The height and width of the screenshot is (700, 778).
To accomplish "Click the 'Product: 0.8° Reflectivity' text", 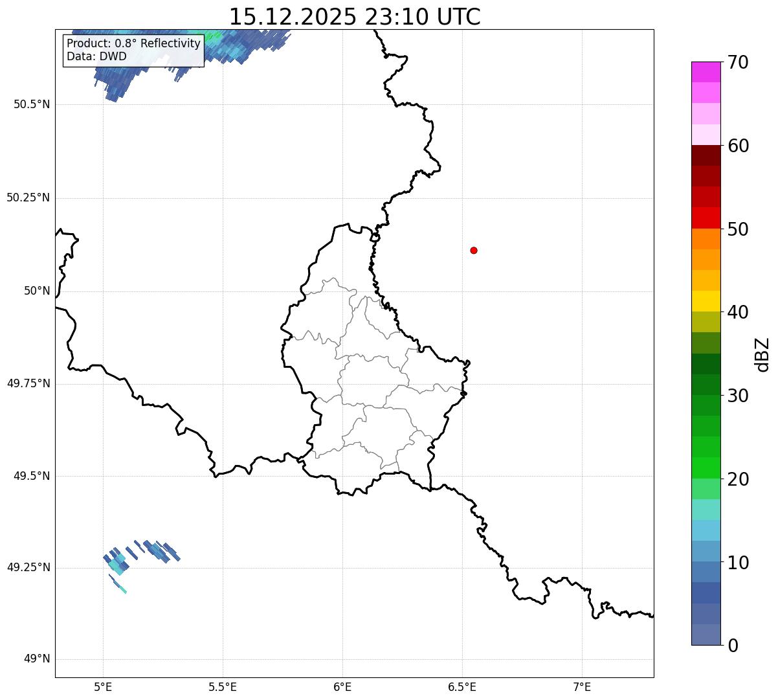I will coord(134,43).
